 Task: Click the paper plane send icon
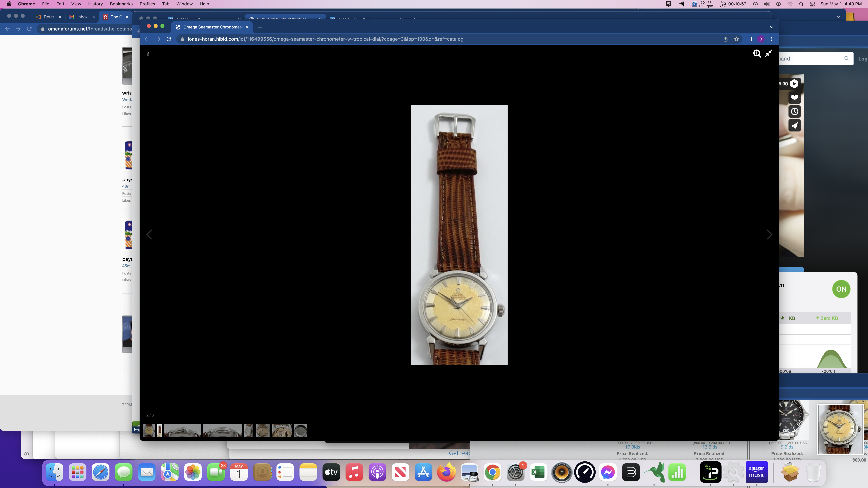tap(795, 126)
